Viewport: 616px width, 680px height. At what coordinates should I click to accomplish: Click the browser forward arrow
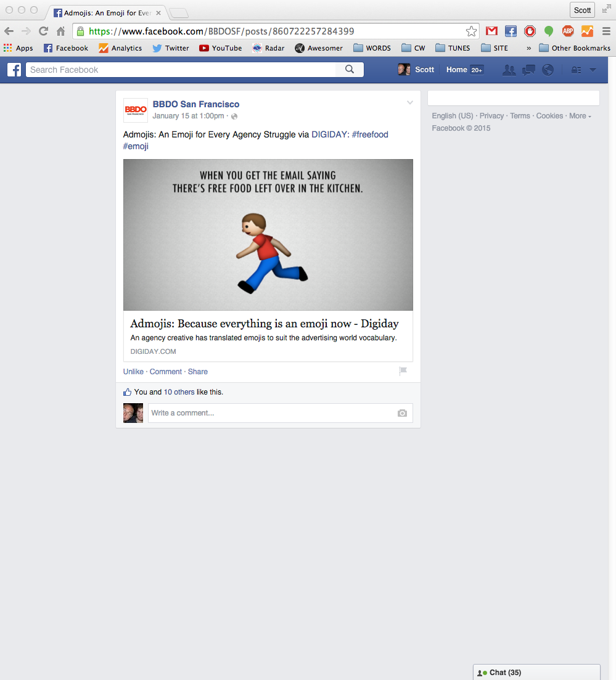pos(26,31)
